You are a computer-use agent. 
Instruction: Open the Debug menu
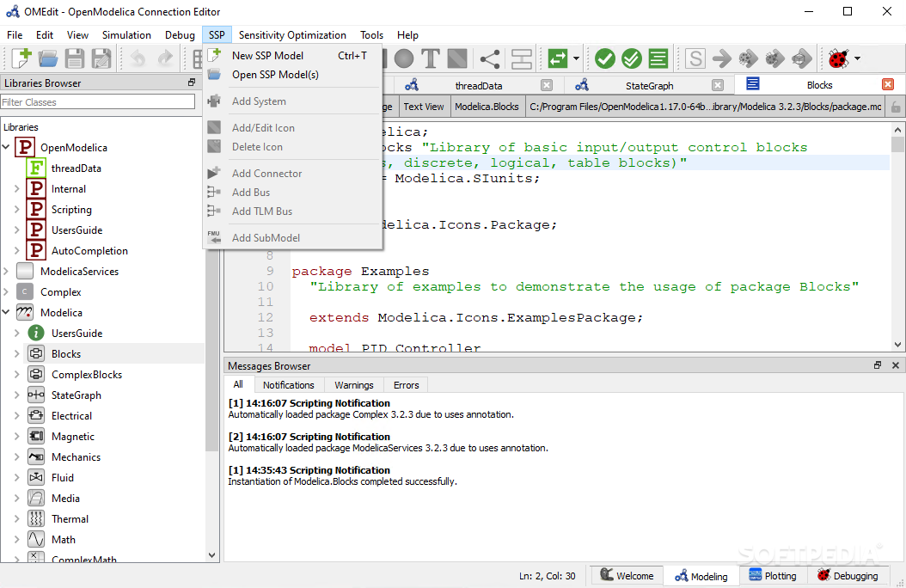[x=180, y=35]
